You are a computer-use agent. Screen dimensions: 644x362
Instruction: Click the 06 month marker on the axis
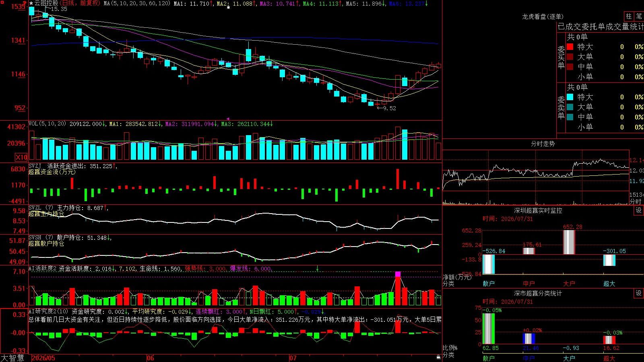click(x=151, y=358)
